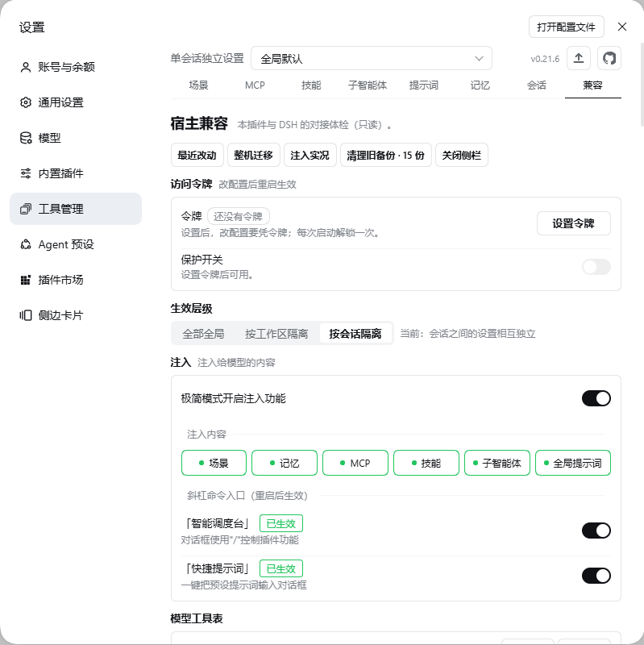Click the built-in plugins sliders icon
This screenshot has height=645, width=644.
click(26, 173)
